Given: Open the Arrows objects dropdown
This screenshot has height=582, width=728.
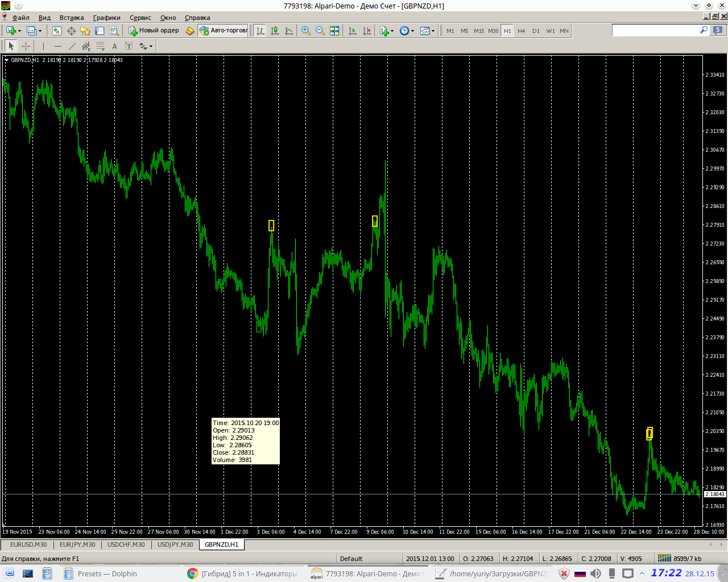Looking at the screenshot, I should tap(146, 46).
